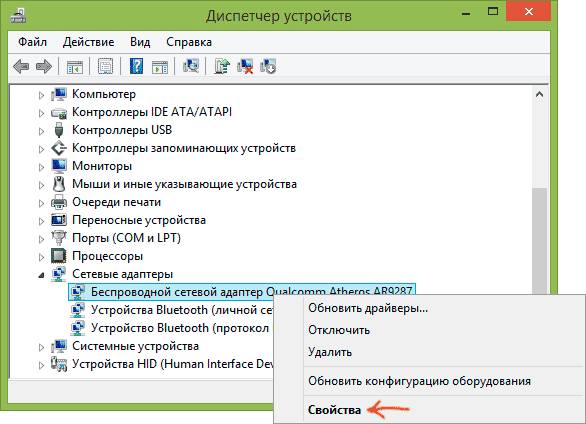Open the Вид menu
The height and width of the screenshot is (424, 586).
[x=140, y=42]
